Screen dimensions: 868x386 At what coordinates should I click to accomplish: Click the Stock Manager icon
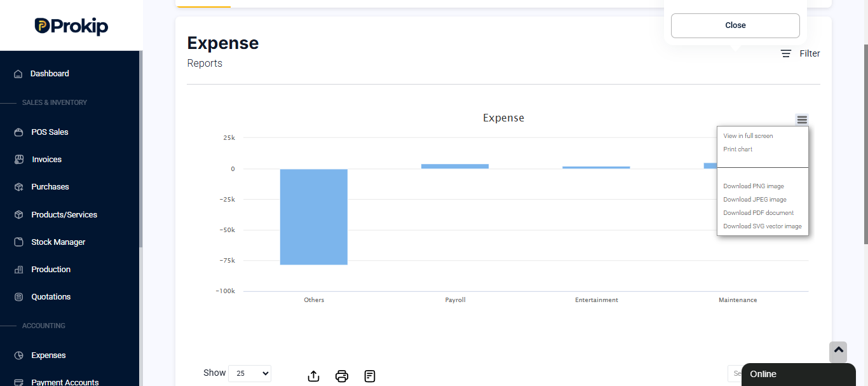tap(18, 242)
